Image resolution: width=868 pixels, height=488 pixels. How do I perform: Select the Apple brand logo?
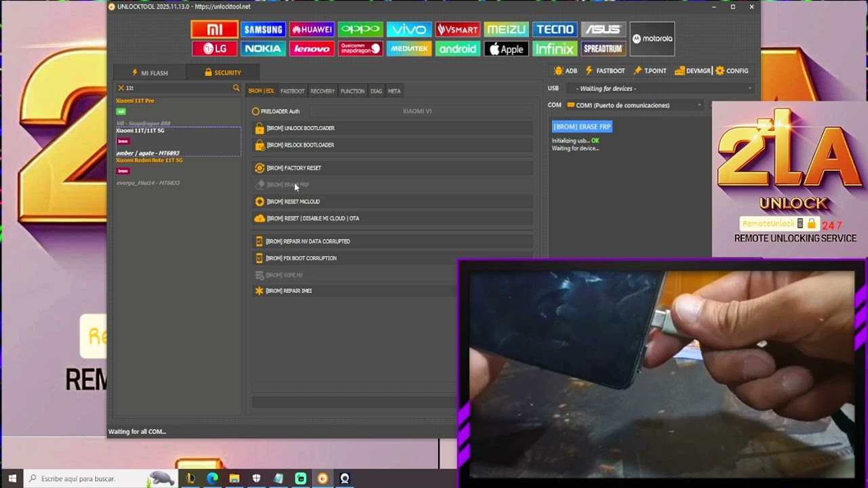tap(507, 49)
